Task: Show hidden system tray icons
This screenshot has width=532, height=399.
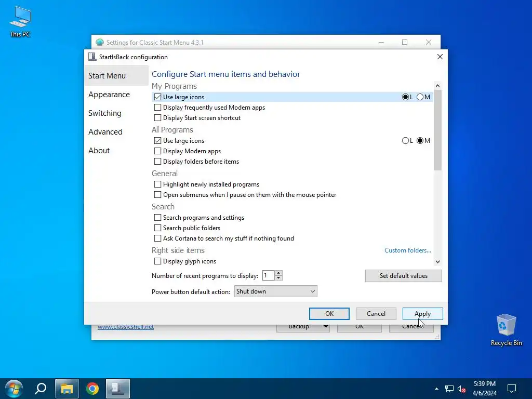Action: [436, 389]
